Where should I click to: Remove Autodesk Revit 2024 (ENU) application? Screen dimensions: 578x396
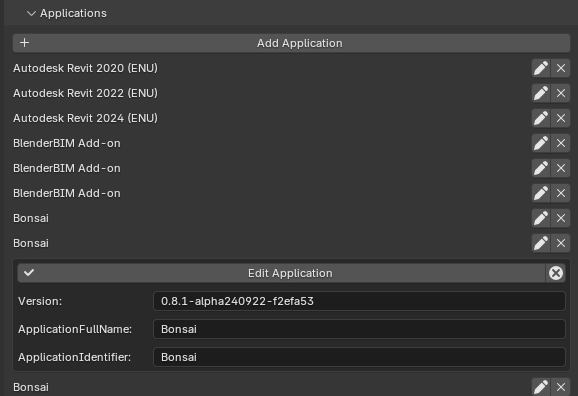pyautogui.click(x=561, y=118)
